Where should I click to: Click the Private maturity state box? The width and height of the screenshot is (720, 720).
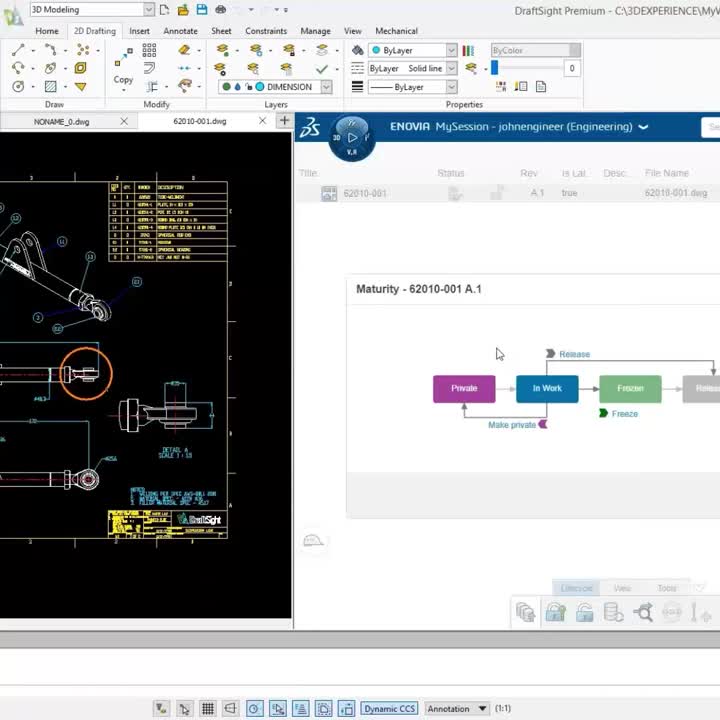pos(464,388)
